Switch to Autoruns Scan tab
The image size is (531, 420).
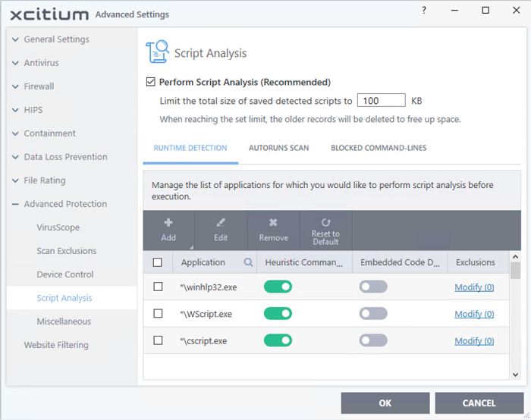278,148
